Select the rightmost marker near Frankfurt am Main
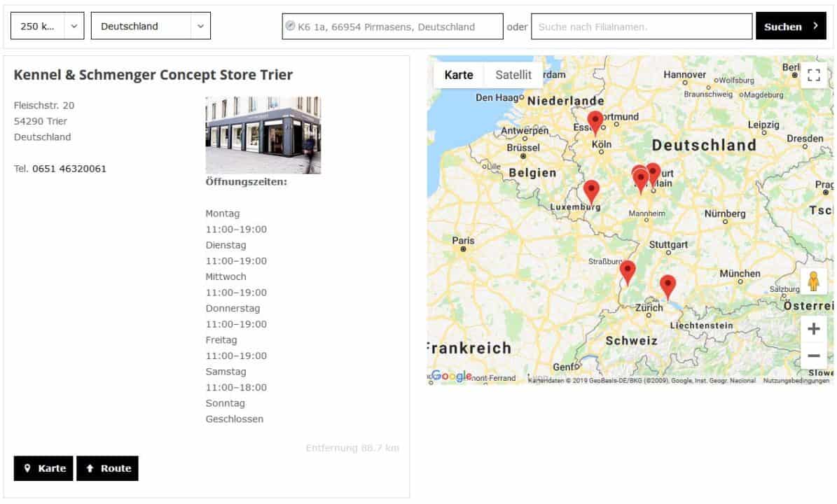837x504 pixels. pos(653,174)
